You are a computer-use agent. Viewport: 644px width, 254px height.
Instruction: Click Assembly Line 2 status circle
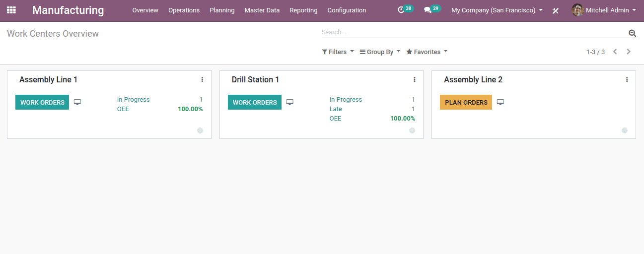click(x=625, y=130)
